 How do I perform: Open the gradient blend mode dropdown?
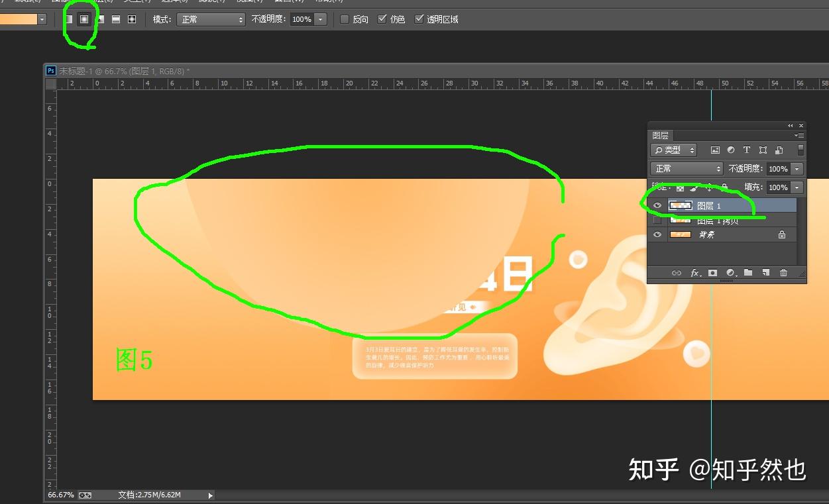click(x=211, y=19)
